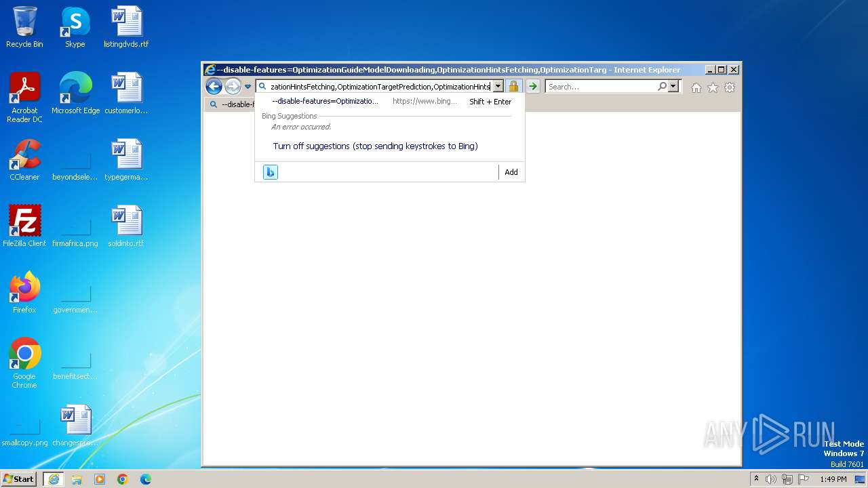
Task: Open Microsoft Edge desktop shortcut
Action: [x=75, y=94]
